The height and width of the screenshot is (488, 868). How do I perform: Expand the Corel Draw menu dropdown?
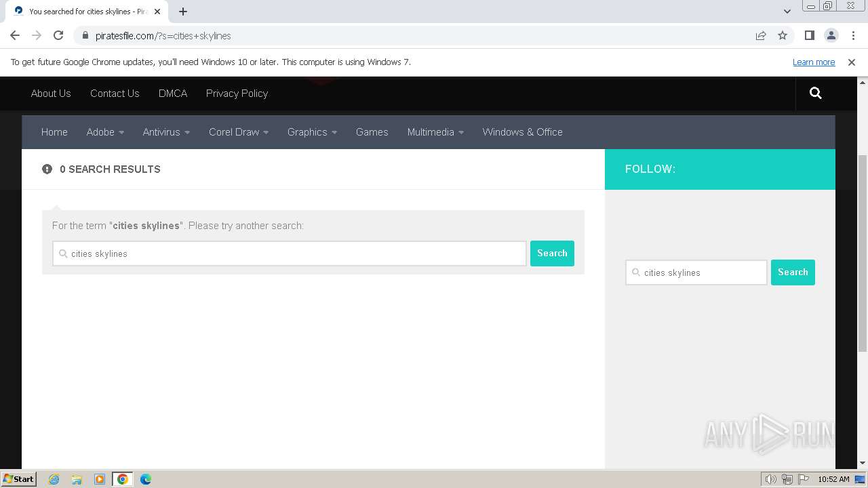(239, 132)
